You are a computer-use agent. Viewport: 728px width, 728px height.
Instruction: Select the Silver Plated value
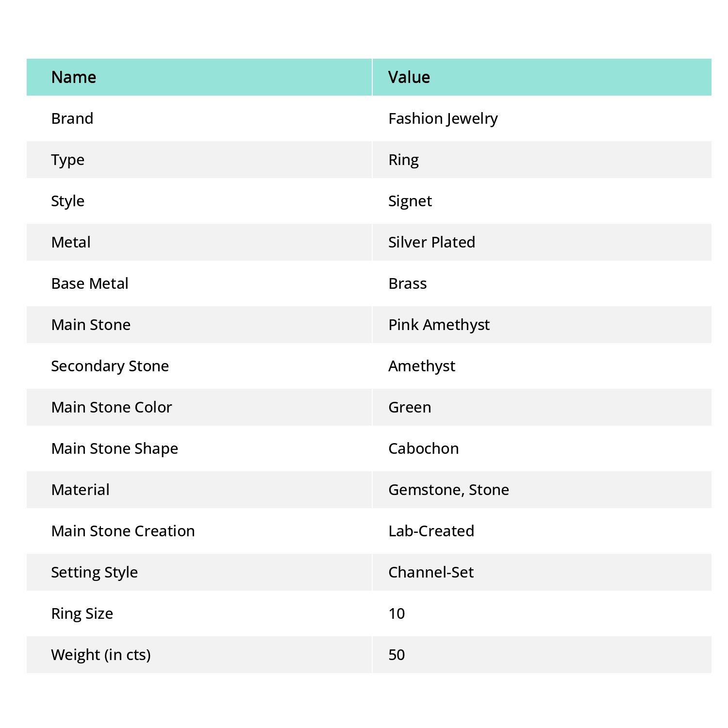click(x=431, y=242)
